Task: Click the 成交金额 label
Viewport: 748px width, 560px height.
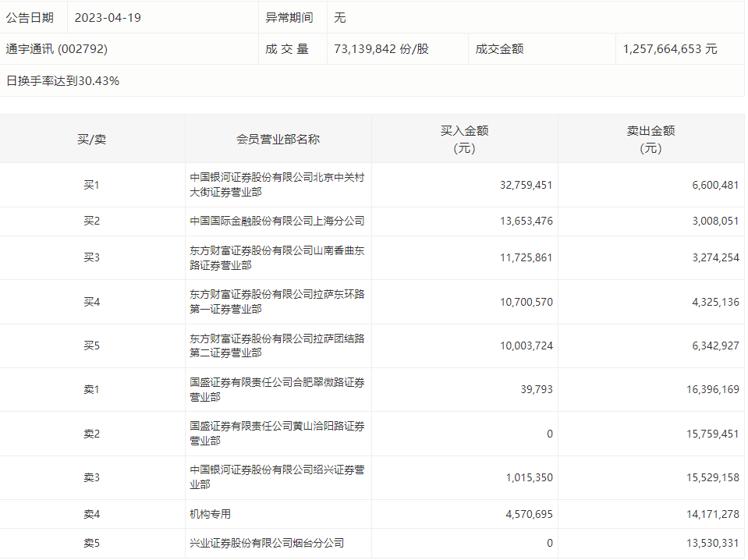Action: pos(499,49)
